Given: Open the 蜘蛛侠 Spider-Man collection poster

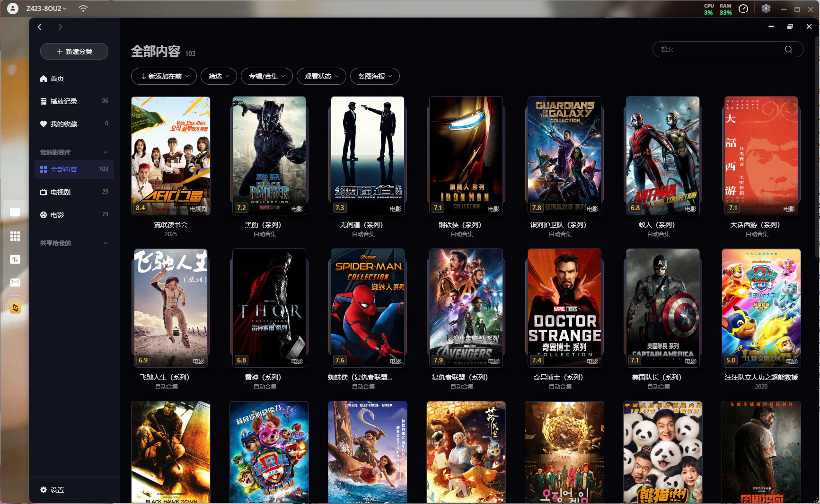Looking at the screenshot, I should tap(368, 308).
